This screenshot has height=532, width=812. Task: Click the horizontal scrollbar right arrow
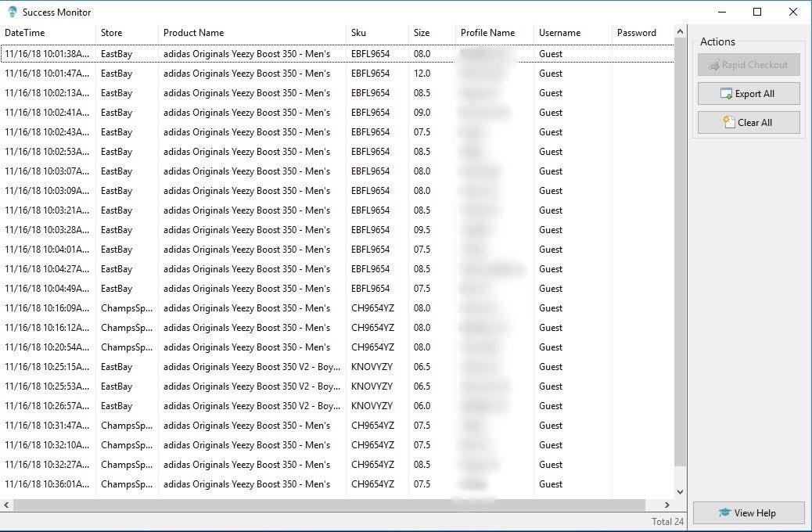tap(667, 505)
